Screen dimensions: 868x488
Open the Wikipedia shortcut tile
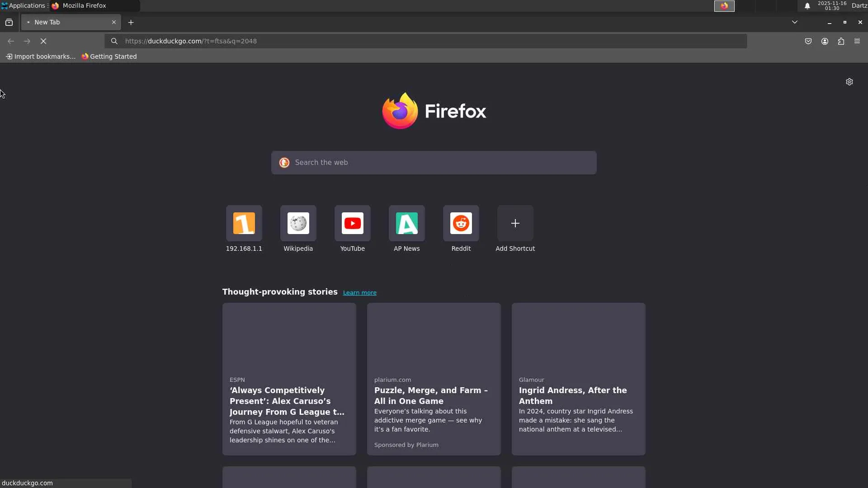[298, 224]
